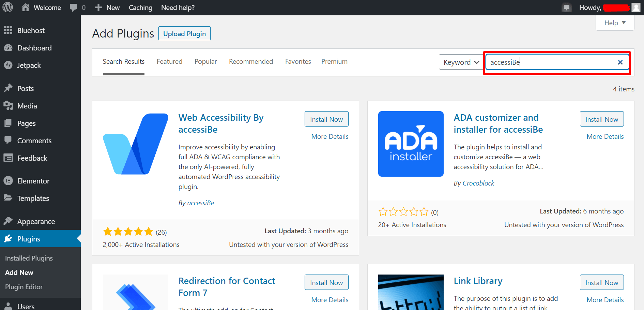Switch to the Search Results tab
This screenshot has width=644, height=310.
124,61
